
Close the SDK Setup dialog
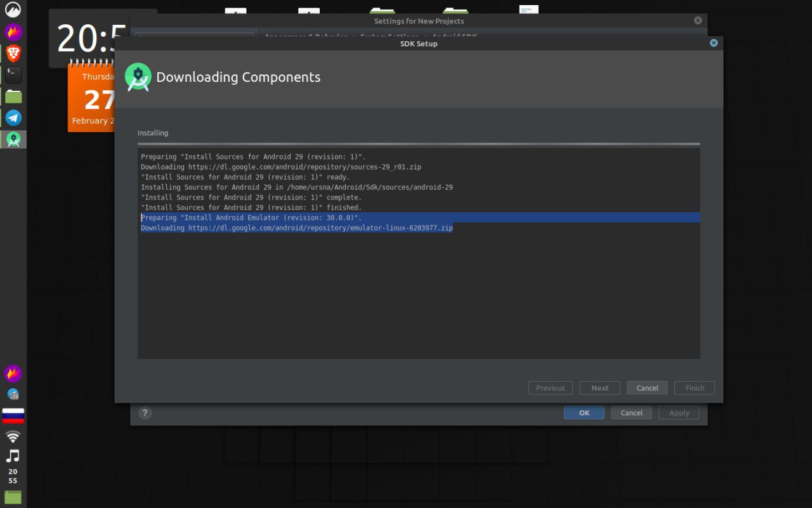click(x=714, y=43)
